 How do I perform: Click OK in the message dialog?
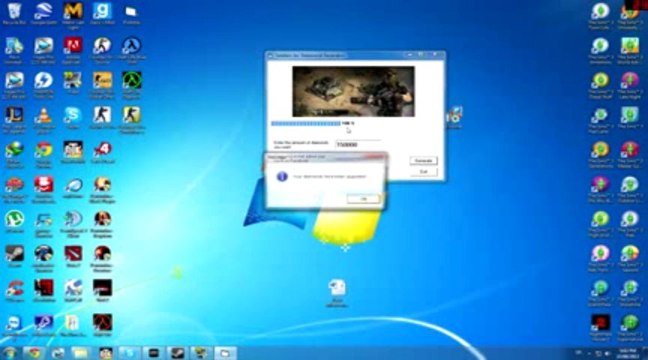coord(363,199)
